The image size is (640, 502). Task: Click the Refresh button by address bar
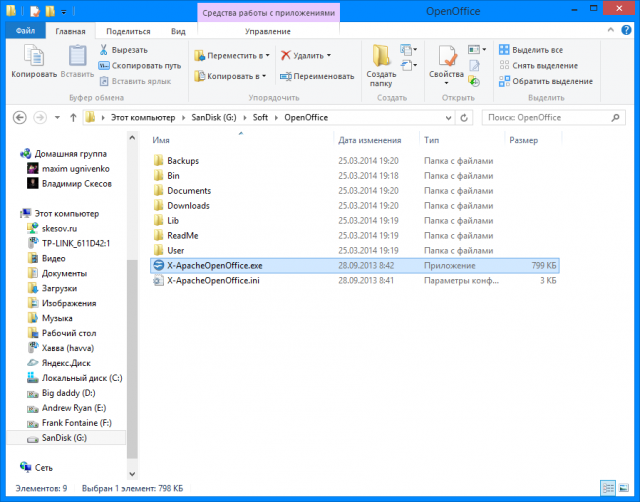464,118
